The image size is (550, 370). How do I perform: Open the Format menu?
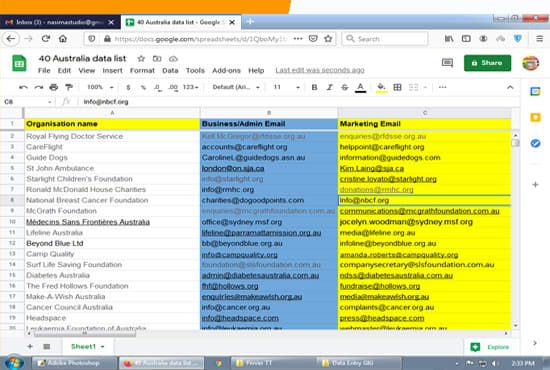pyautogui.click(x=142, y=70)
